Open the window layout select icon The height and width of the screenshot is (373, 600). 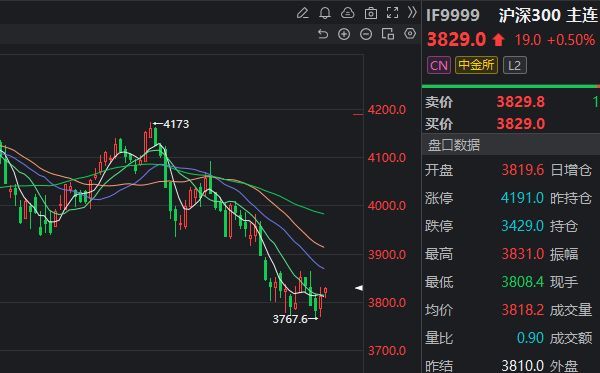(x=388, y=34)
